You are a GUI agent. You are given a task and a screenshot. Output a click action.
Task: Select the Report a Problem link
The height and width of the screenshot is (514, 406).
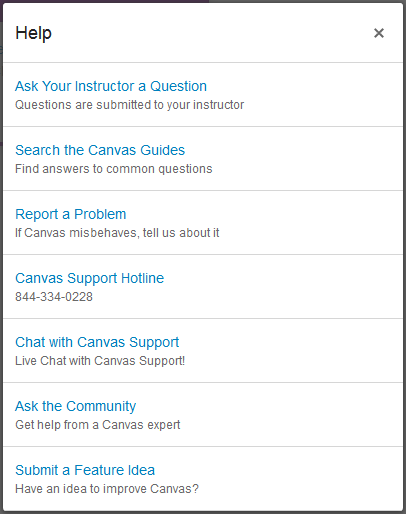(x=71, y=214)
